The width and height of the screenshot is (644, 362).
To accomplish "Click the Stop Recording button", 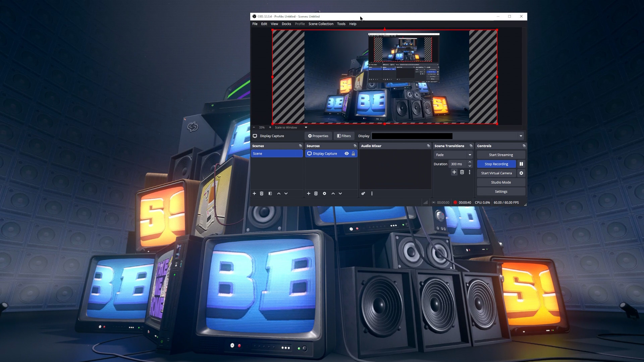I will click(x=496, y=164).
